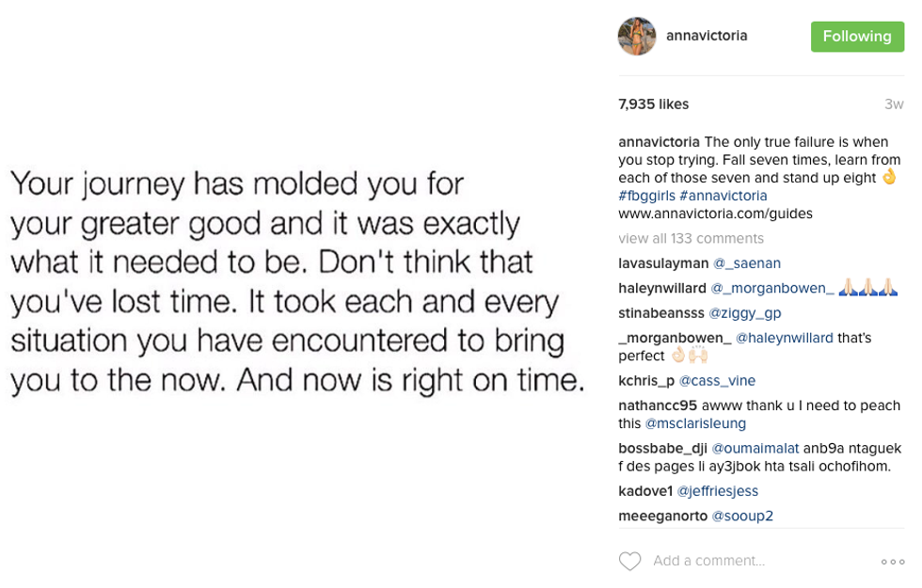Open the @sooup2 mention
Viewport: 922px width, 588px height.
(x=742, y=516)
